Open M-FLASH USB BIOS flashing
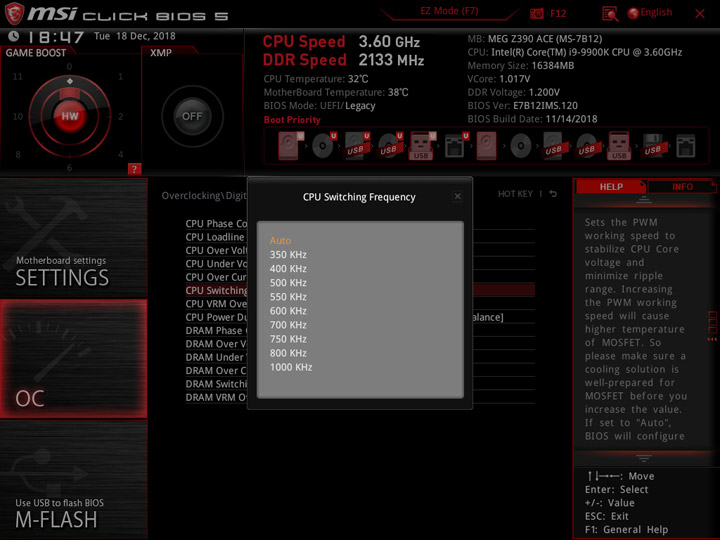 (x=73, y=480)
